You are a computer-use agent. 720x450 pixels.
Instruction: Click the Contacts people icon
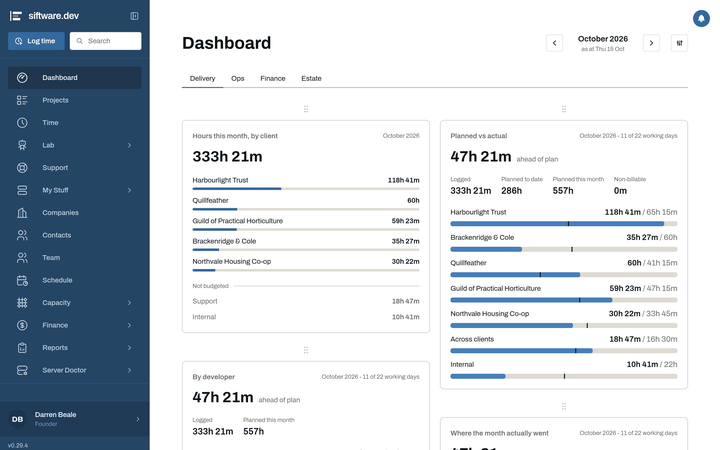point(22,235)
